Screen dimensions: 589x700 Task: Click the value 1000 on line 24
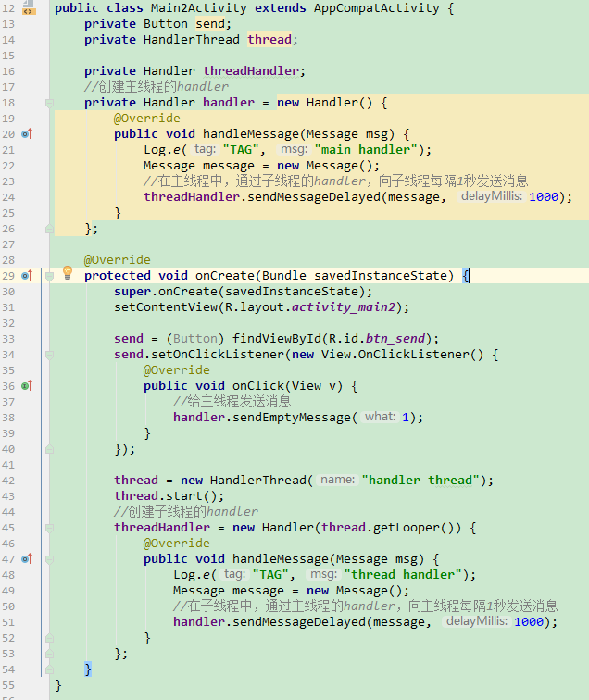click(x=544, y=197)
